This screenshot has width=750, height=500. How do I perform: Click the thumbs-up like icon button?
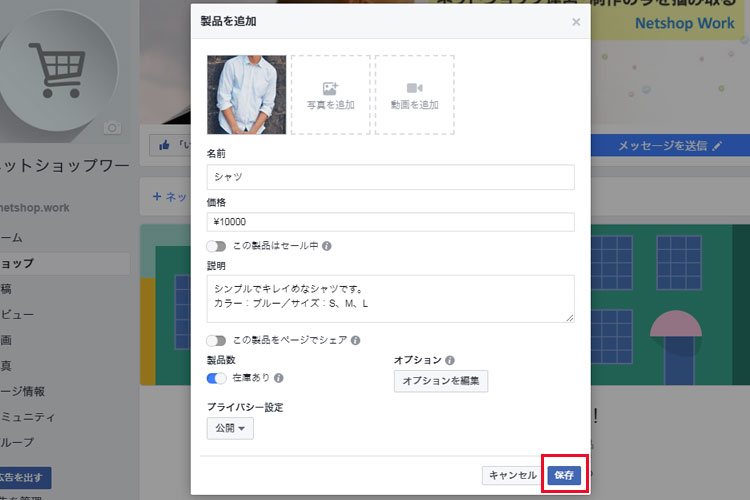(165, 145)
